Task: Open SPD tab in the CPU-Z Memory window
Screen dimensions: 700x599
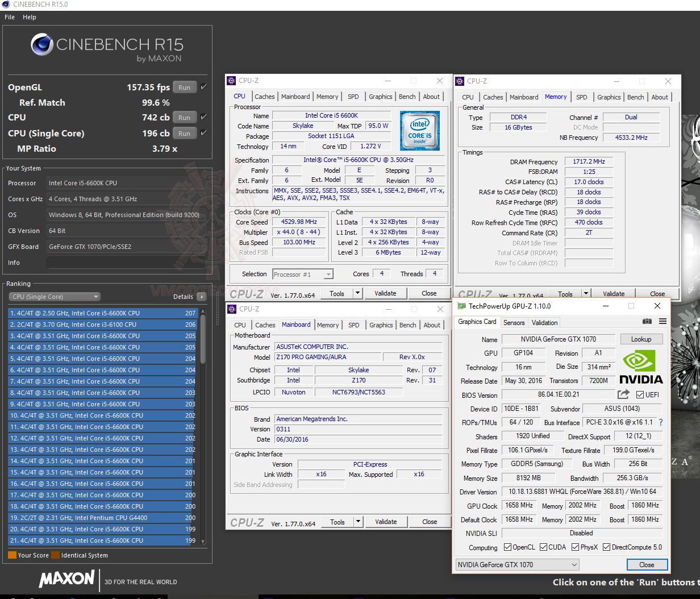Action: point(582,97)
